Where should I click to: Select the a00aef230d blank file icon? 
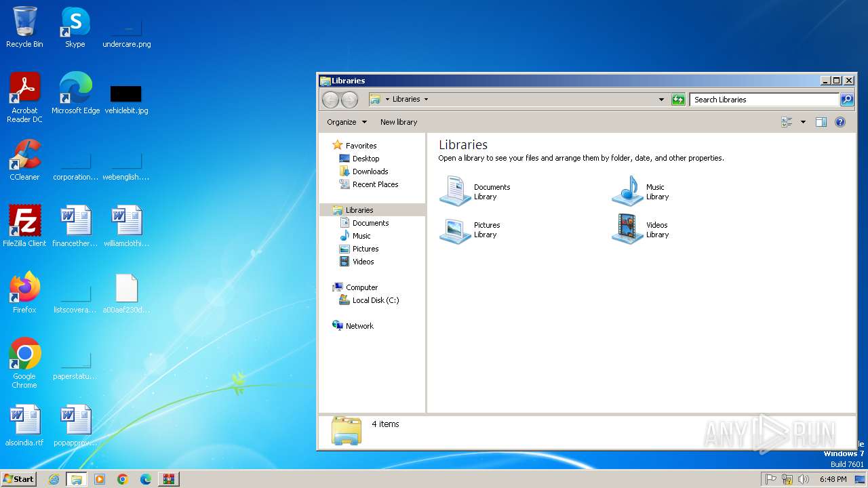coord(126,293)
